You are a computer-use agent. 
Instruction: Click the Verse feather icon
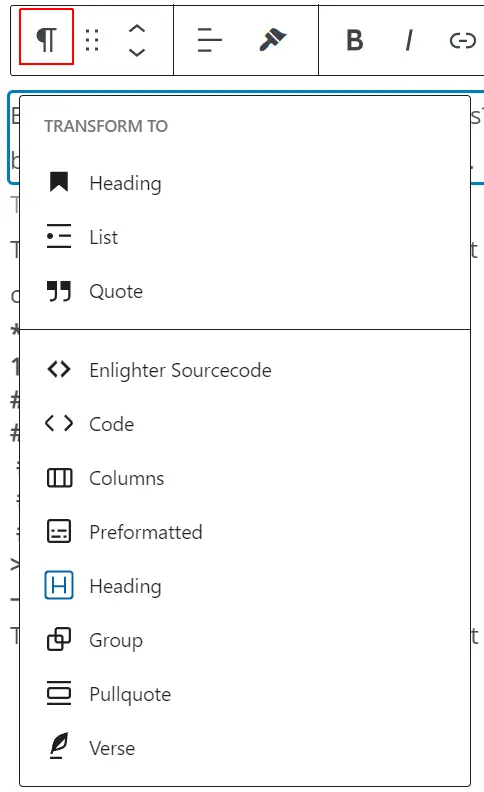[x=59, y=746]
